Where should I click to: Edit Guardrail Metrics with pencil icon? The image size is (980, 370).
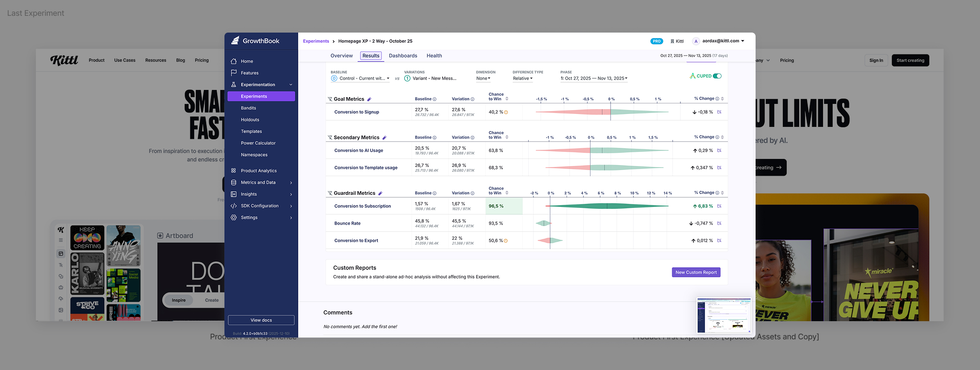380,193
